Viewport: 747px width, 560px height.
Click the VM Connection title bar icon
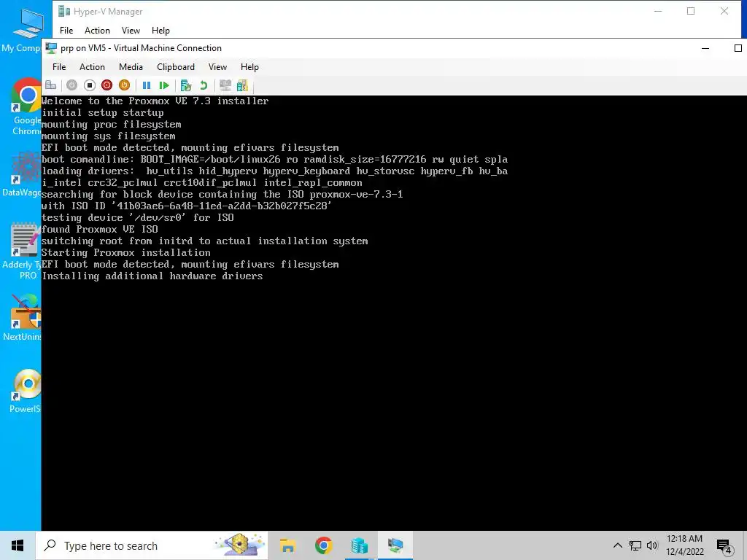(x=51, y=47)
